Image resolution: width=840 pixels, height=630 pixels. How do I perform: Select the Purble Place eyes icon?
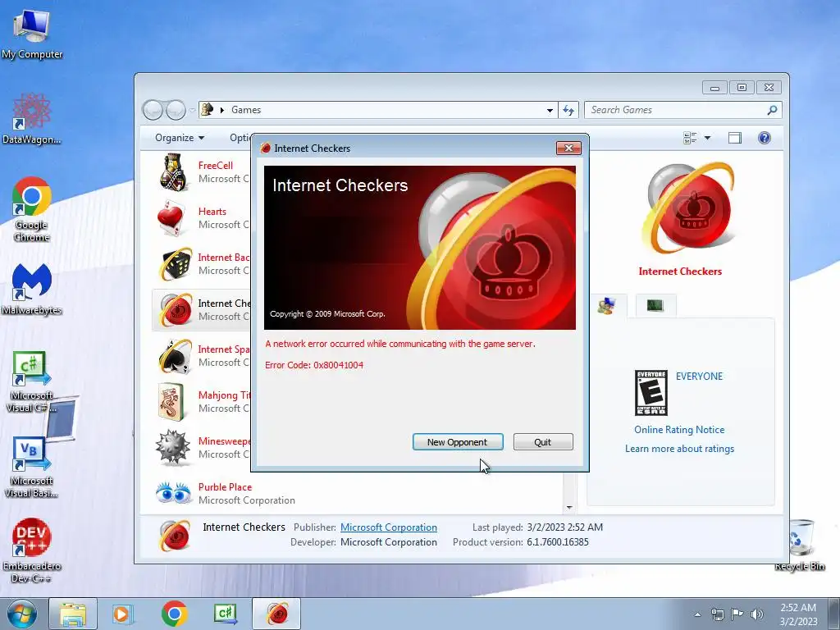[174, 493]
